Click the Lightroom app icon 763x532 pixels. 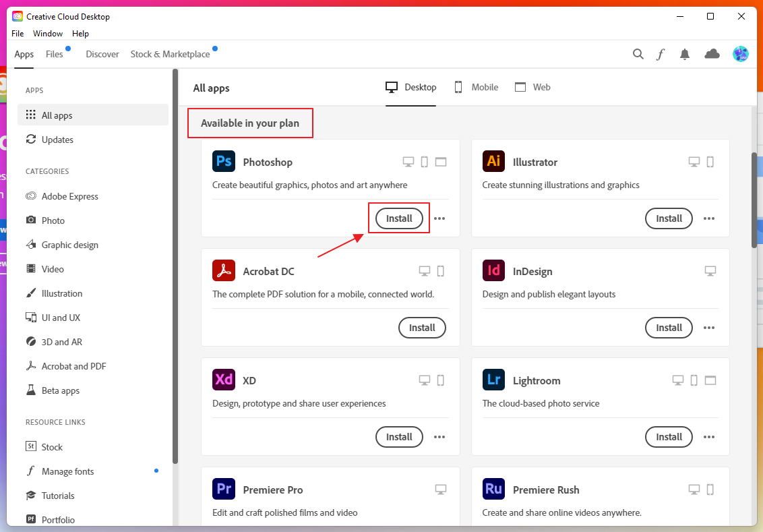click(494, 380)
